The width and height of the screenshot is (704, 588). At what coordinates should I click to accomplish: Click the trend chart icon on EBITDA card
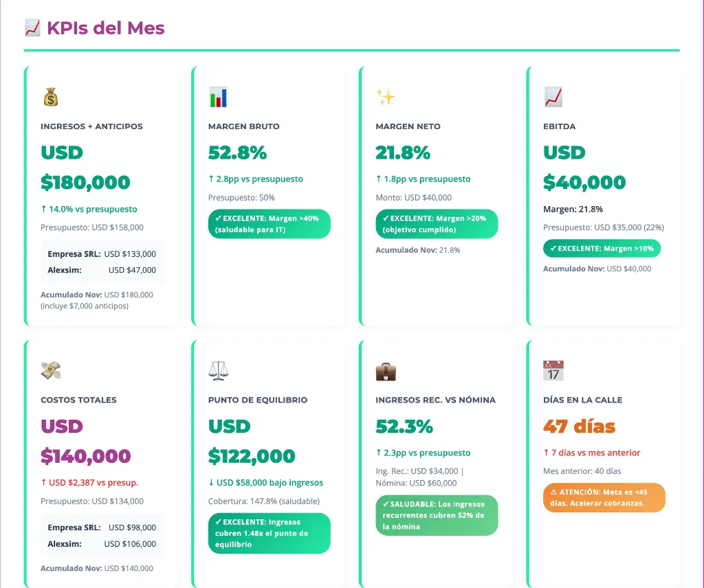tap(553, 97)
